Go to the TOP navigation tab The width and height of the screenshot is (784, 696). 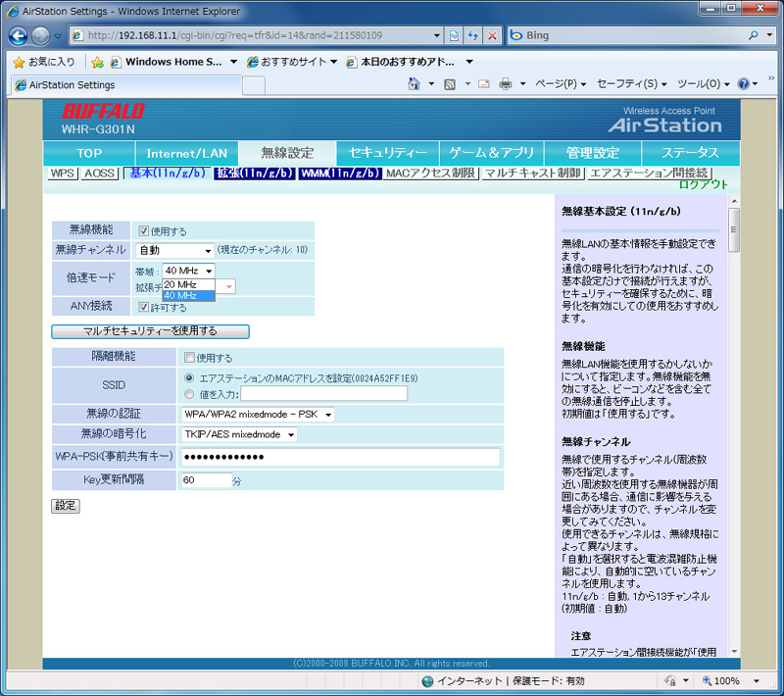point(89,153)
